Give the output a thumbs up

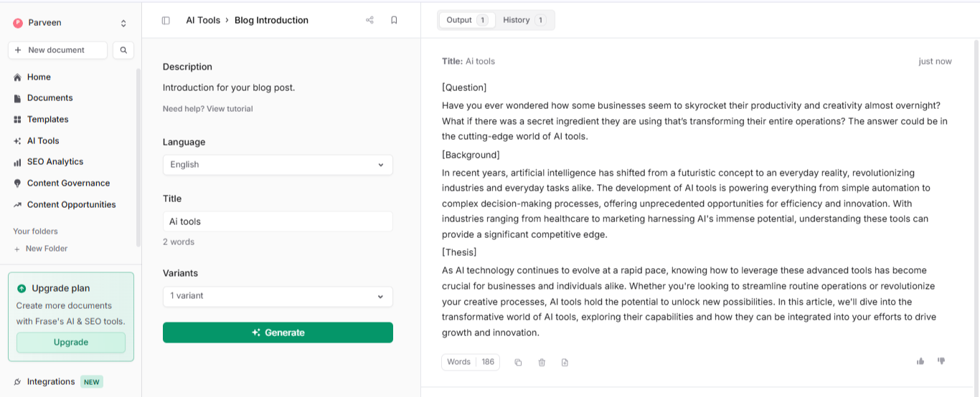coord(920,361)
